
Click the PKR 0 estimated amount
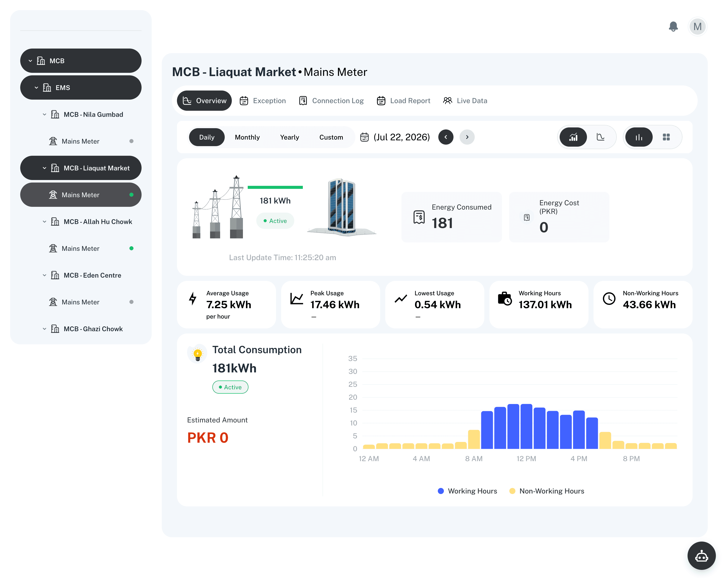tap(208, 438)
